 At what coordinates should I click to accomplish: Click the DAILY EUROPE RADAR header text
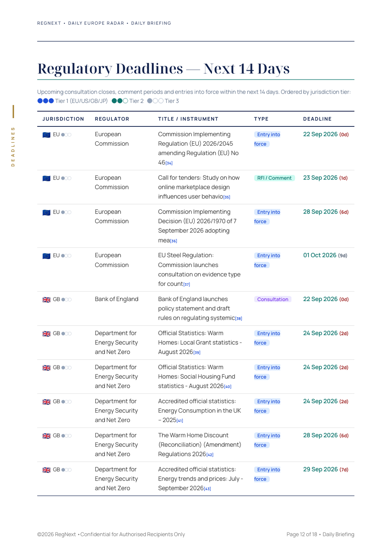(x=96, y=23)
